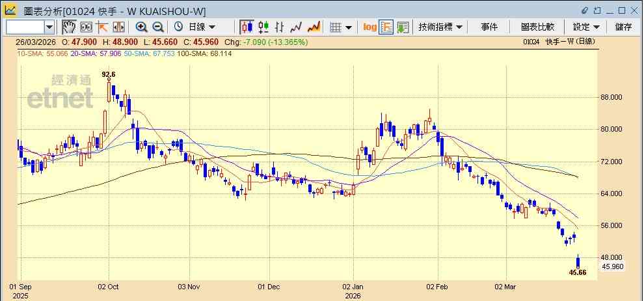The image size is (644, 301).
Task: Select the orange crosshair pointer tool
Action: [102, 27]
